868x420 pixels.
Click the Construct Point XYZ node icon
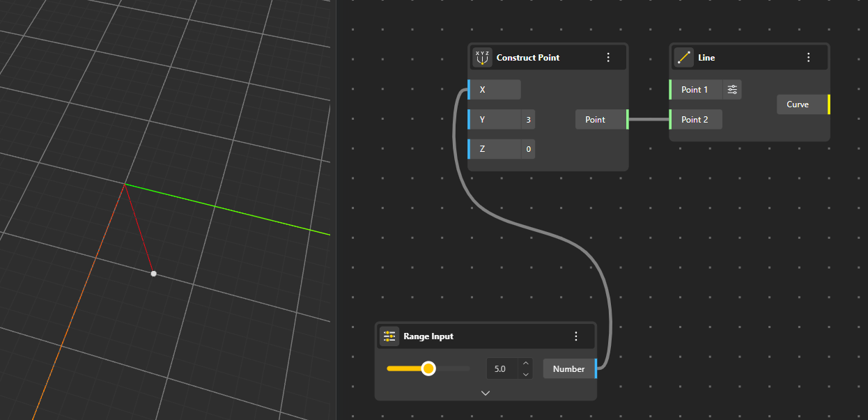(x=482, y=58)
